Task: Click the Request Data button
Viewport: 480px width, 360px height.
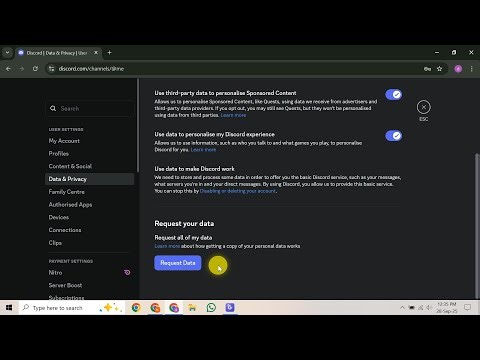Action: 178,263
